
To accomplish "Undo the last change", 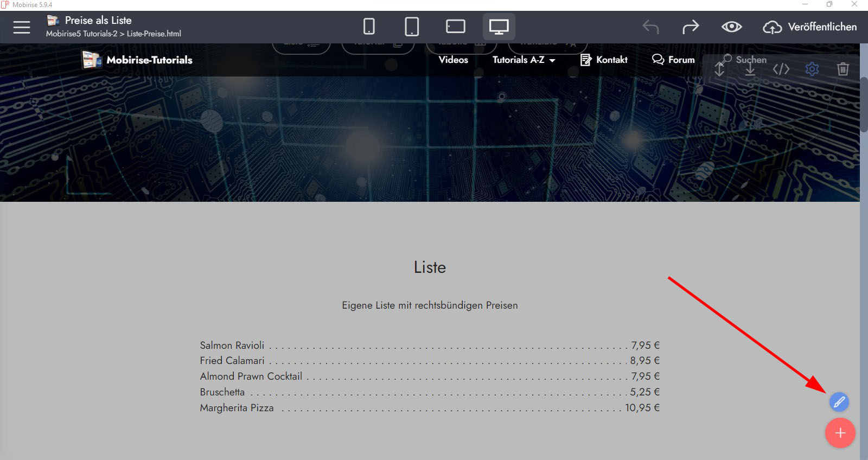I will tap(650, 27).
